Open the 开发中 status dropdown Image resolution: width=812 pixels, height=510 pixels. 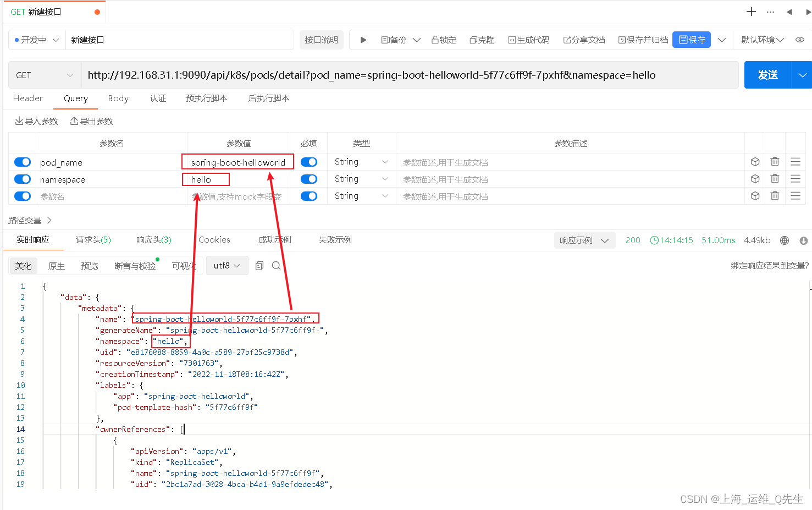pyautogui.click(x=37, y=40)
